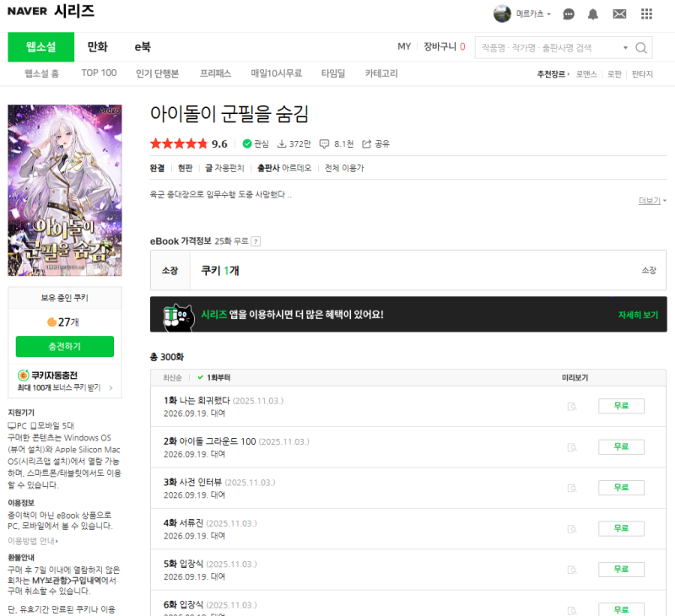This screenshot has width=675, height=616.
Task: Open 카테고리 submenu
Action: [x=381, y=73]
